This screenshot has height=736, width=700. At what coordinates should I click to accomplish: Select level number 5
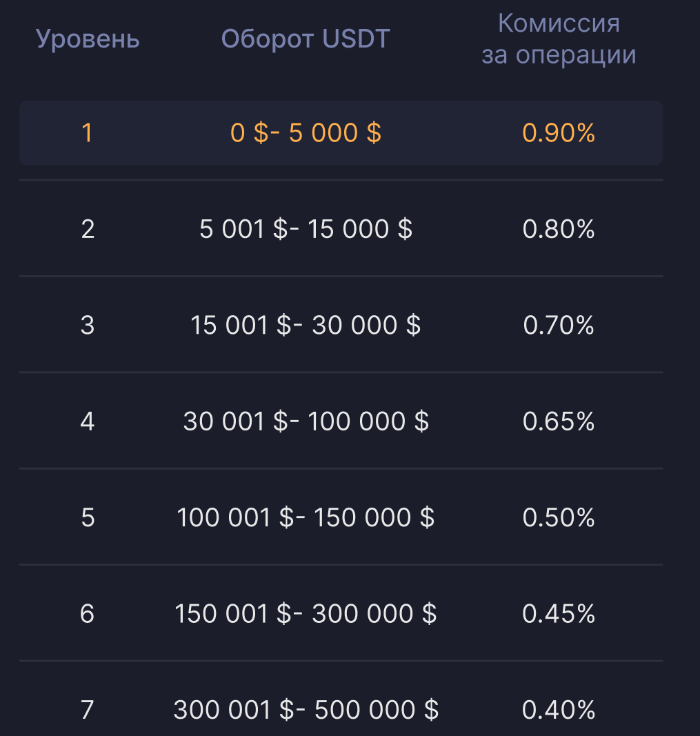tap(88, 517)
